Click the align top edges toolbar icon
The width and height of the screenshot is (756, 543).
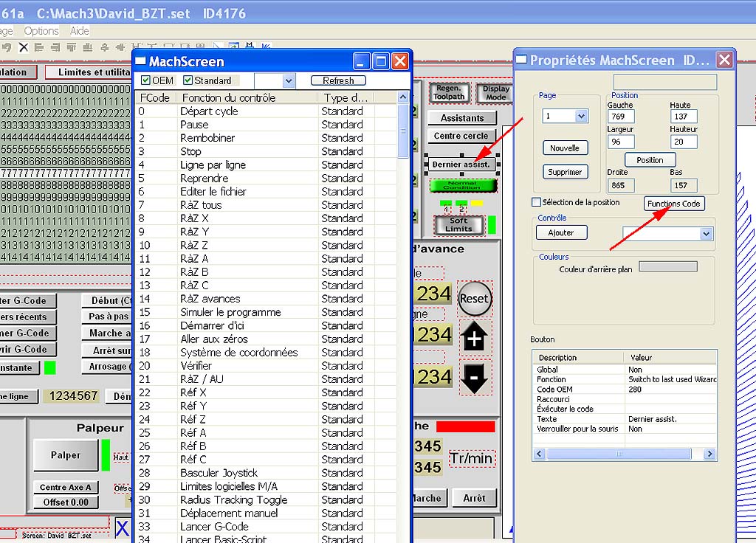click(72, 47)
